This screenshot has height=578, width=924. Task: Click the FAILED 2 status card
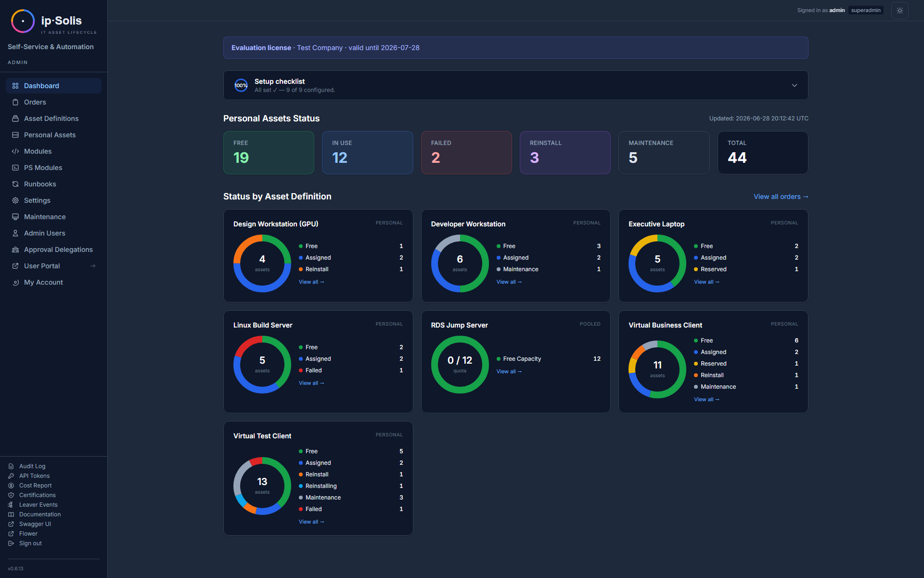[466, 153]
